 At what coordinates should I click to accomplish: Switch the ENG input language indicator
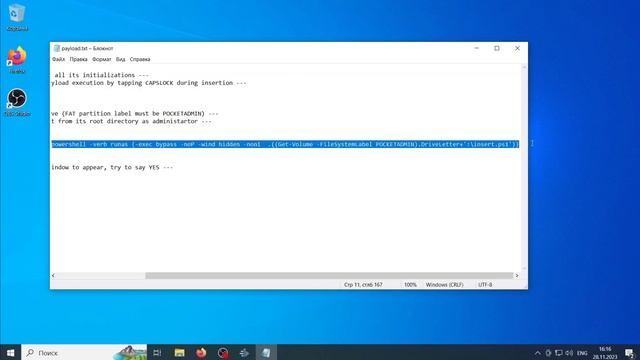(582, 353)
